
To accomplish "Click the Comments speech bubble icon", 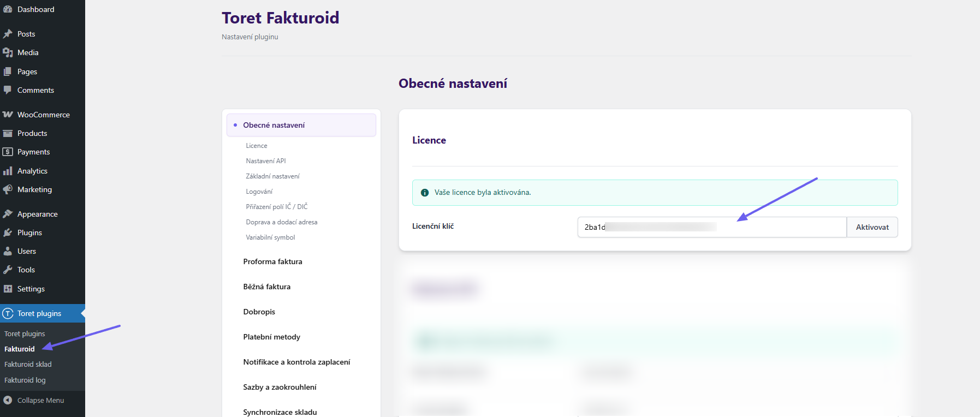I will 8,90.
